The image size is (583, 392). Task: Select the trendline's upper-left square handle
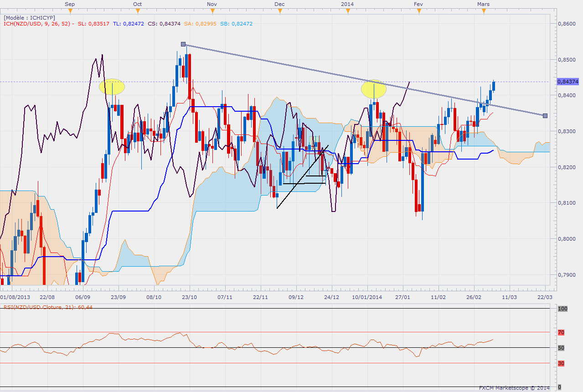click(183, 44)
